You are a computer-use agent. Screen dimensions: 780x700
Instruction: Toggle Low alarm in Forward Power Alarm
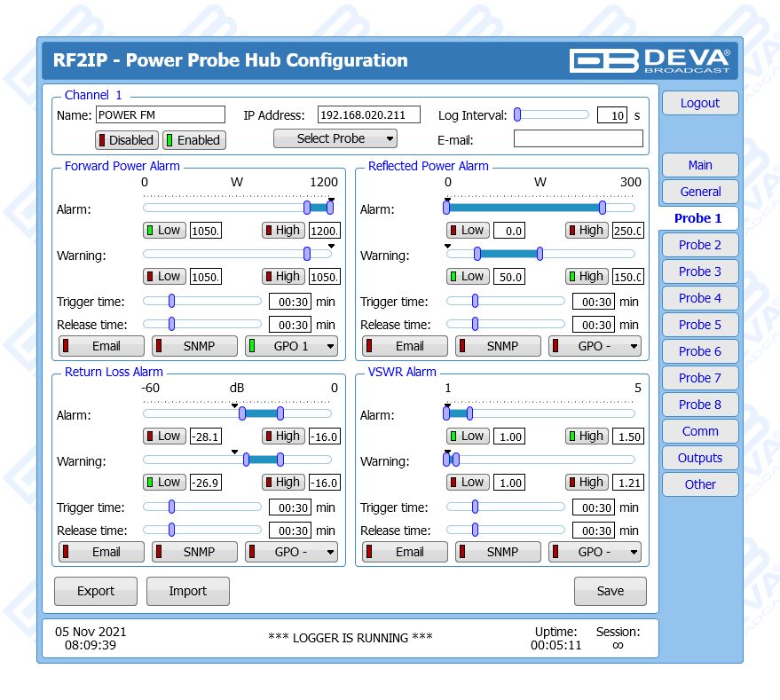(x=164, y=231)
